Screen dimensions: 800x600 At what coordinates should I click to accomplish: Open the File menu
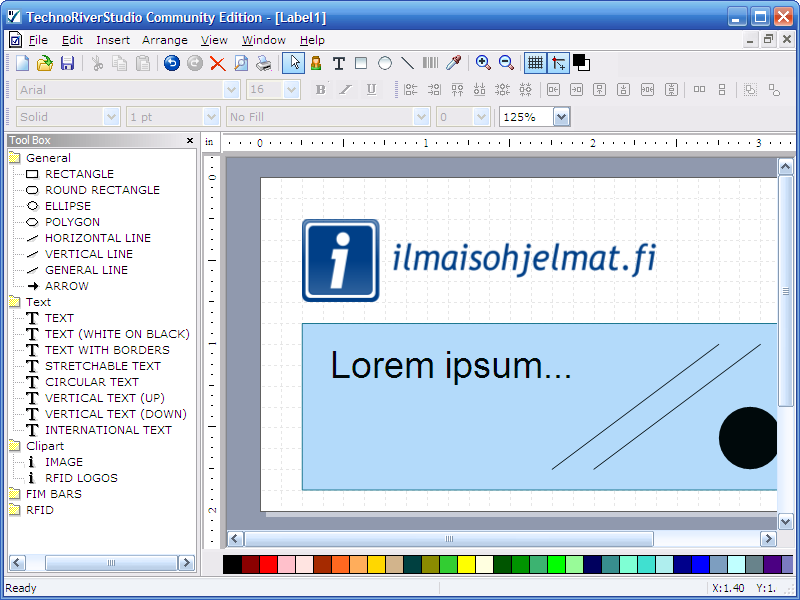coord(38,40)
